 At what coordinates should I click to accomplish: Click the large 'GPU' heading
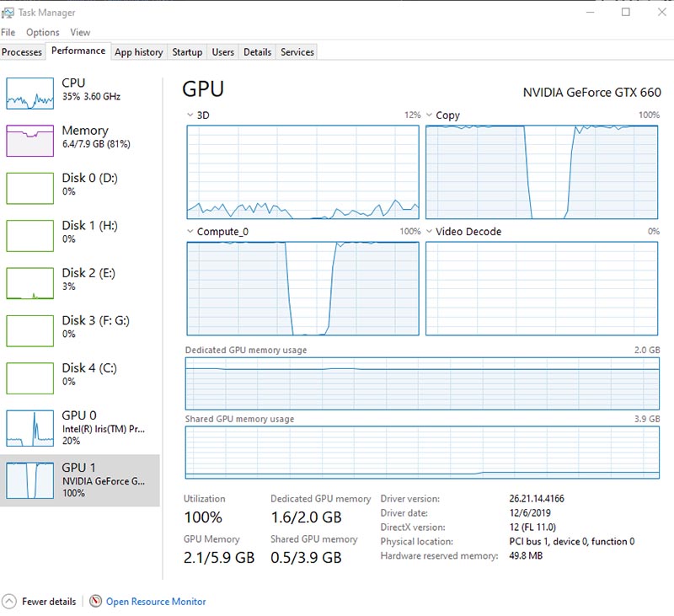[x=203, y=89]
